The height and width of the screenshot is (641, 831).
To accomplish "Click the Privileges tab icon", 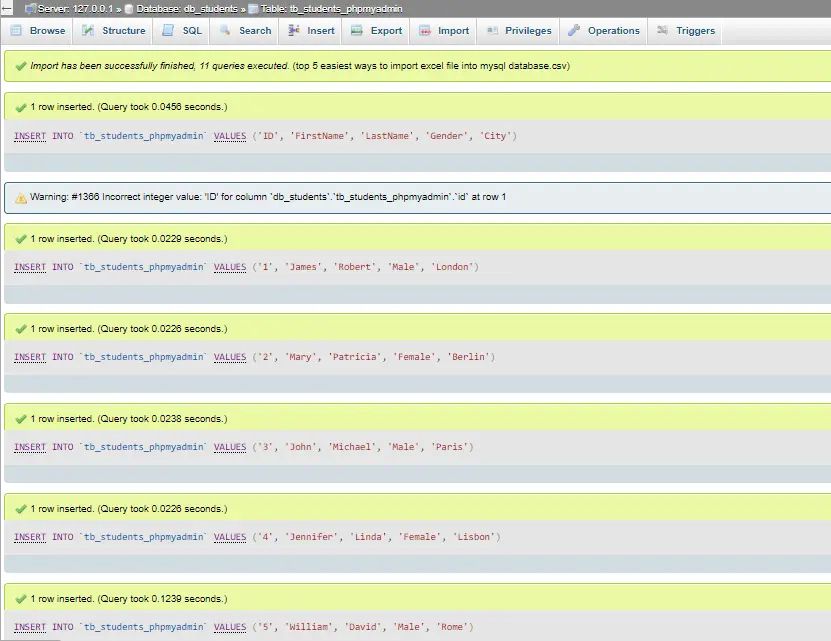I will click(492, 30).
